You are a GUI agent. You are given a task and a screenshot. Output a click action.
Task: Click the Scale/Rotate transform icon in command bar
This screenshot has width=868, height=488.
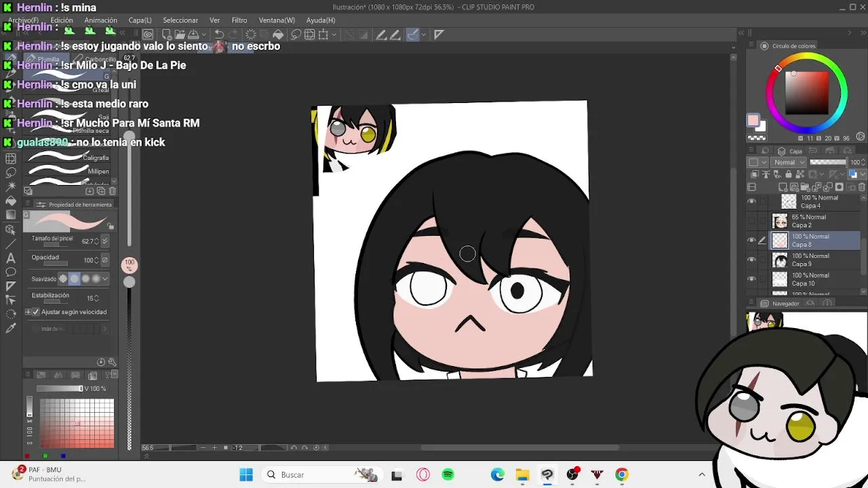[323, 35]
